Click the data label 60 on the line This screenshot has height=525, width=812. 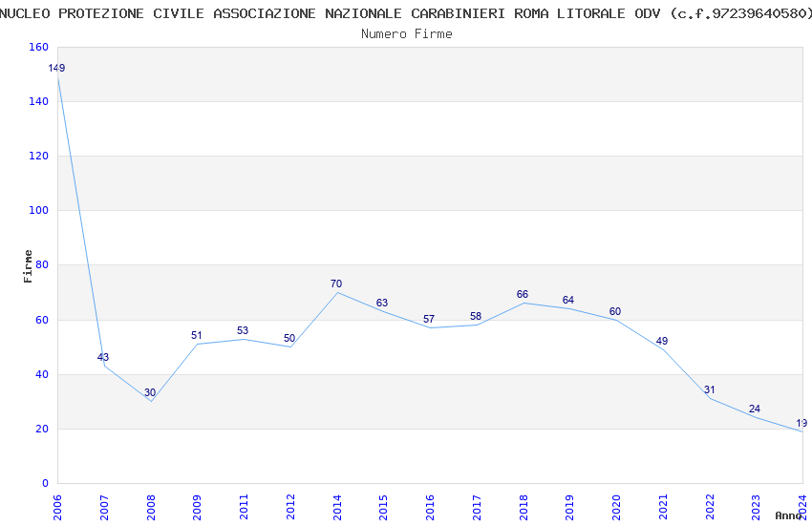pos(614,311)
